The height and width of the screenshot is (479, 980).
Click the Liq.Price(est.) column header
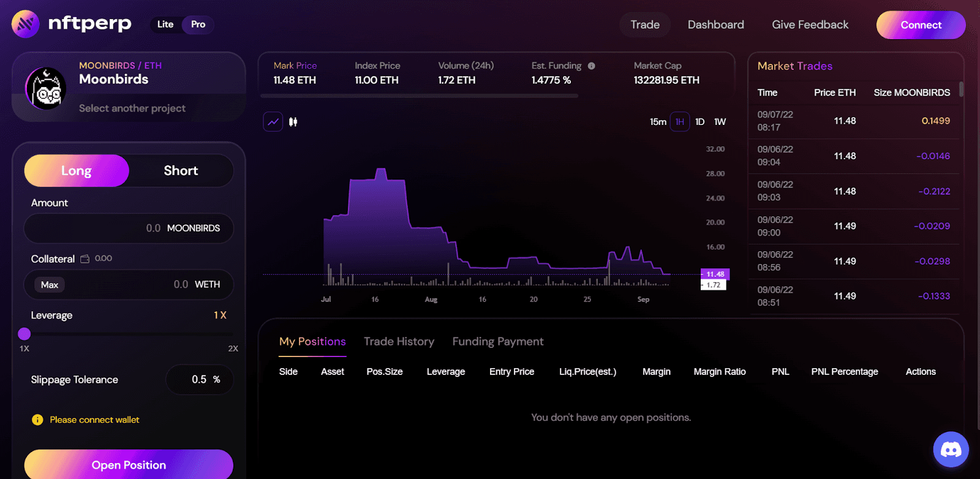(587, 372)
